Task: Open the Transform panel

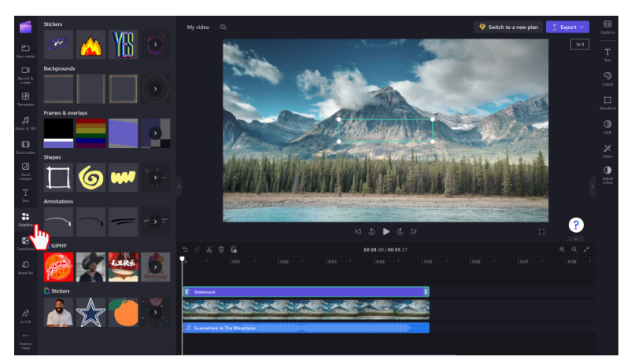Action: click(x=607, y=103)
